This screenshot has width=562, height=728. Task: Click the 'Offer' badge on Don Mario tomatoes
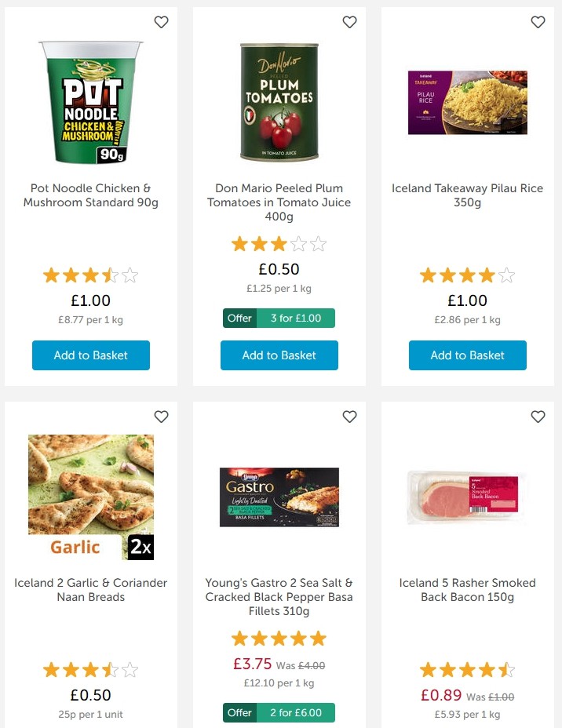239,318
